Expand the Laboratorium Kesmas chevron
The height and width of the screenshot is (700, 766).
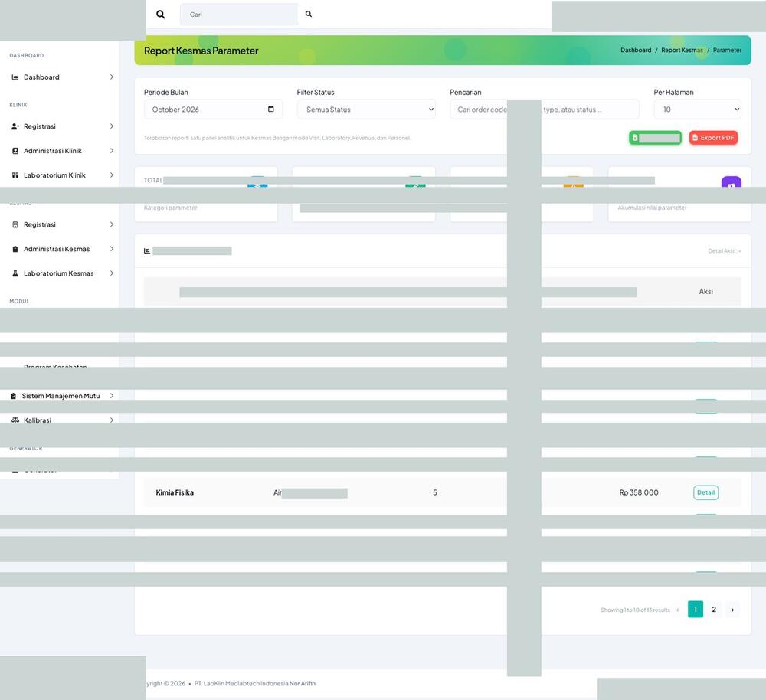[112, 273]
